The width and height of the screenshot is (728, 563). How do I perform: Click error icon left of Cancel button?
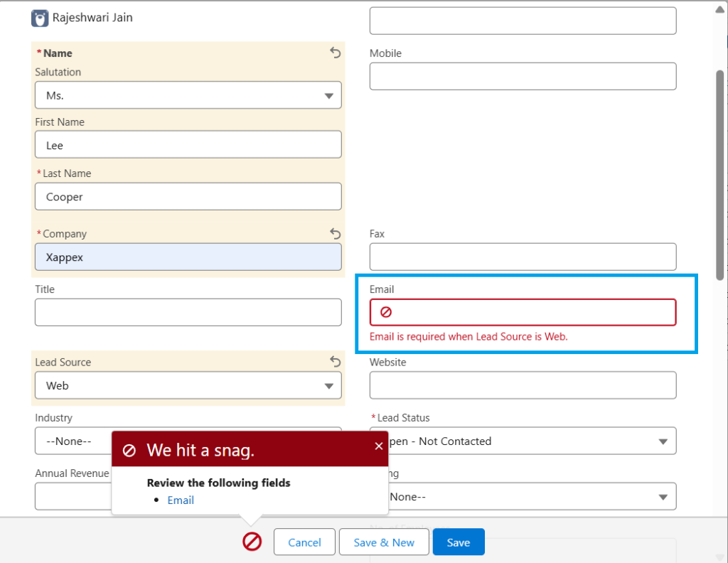tap(252, 542)
